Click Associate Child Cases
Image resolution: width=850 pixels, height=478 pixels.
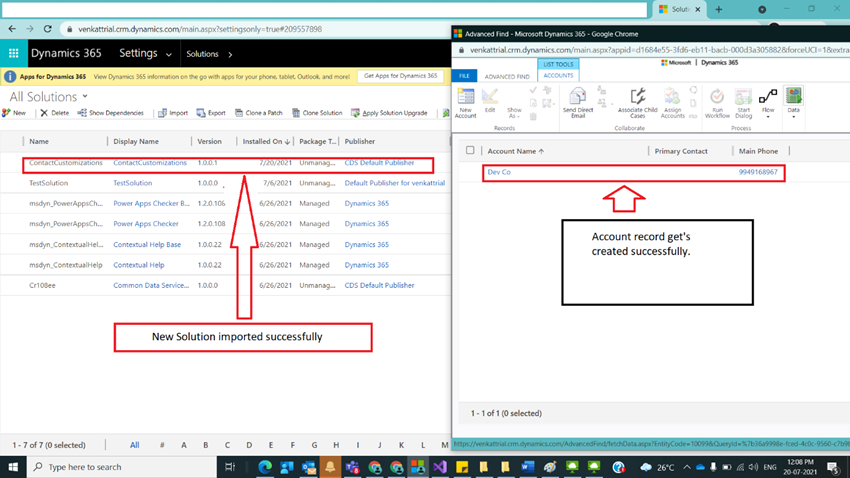point(638,103)
